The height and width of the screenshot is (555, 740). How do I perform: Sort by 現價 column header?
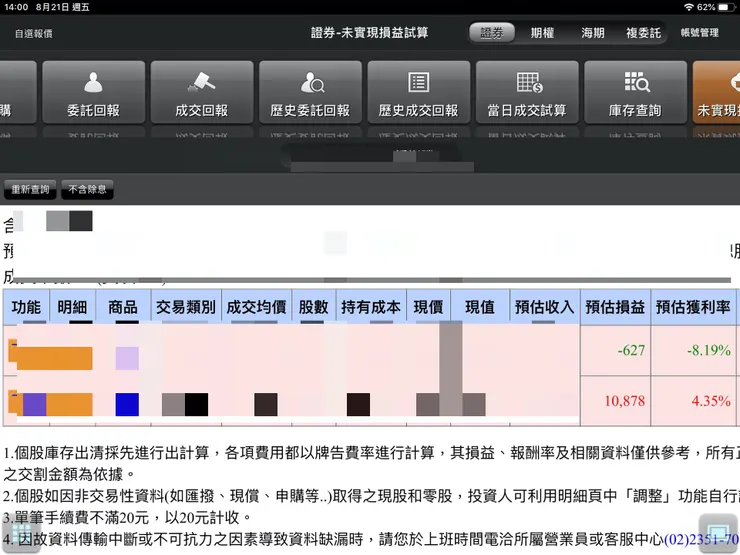click(x=428, y=307)
